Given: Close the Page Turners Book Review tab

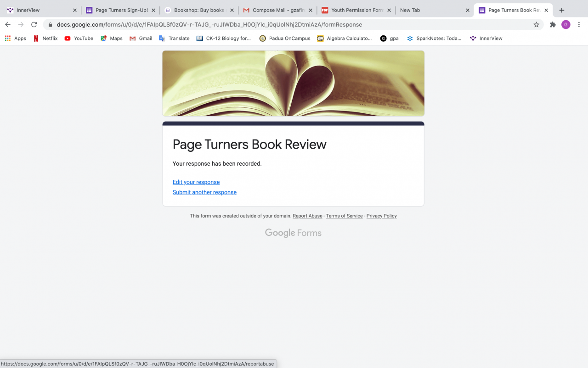Looking at the screenshot, I should (x=546, y=10).
